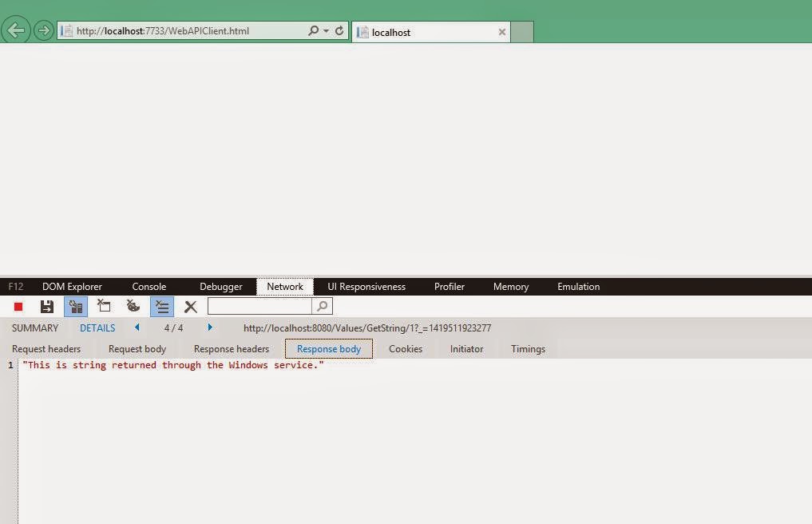This screenshot has height=524, width=812.
Task: Close the localhost tab
Action: point(501,32)
